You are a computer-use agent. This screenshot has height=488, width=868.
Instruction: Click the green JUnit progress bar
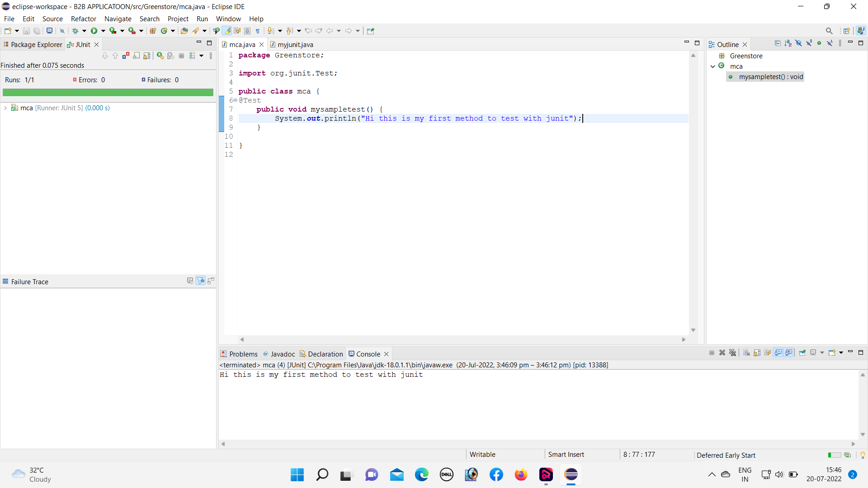click(108, 92)
